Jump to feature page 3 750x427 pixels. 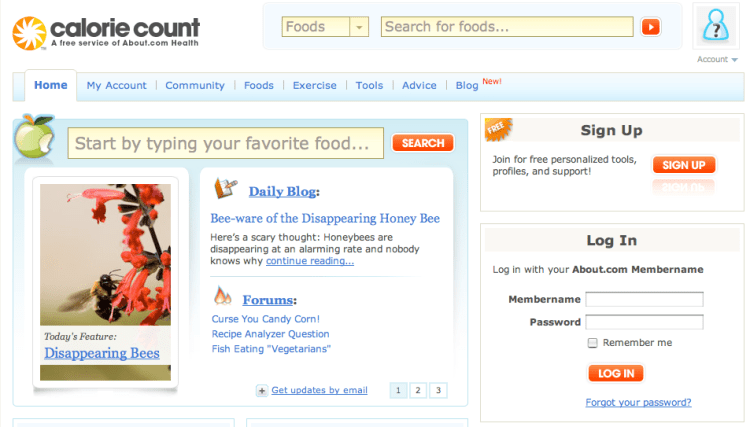click(438, 391)
